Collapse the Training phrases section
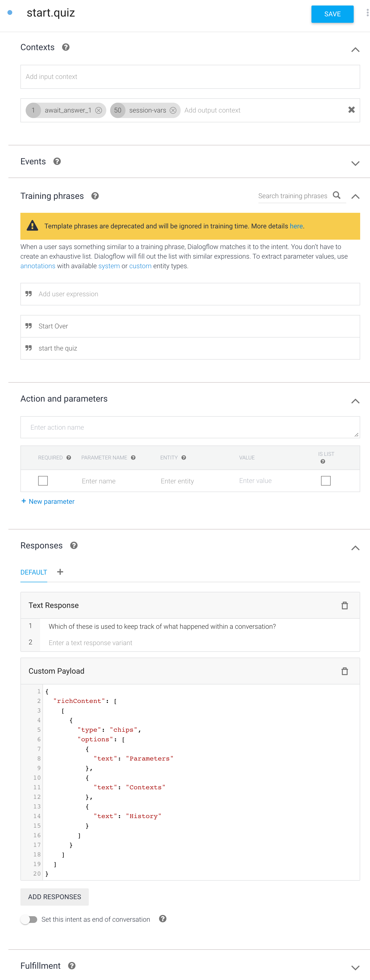Screen dimensions: 370x980 pyautogui.click(x=355, y=197)
